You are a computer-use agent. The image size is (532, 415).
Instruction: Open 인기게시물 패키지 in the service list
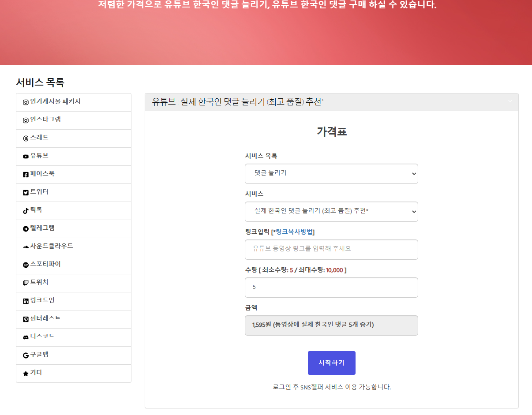point(55,101)
